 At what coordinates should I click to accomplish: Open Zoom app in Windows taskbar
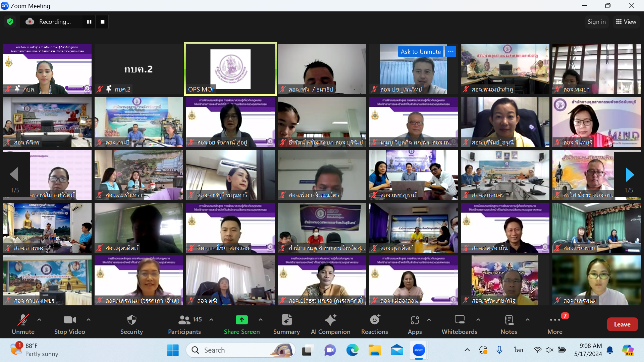419,350
